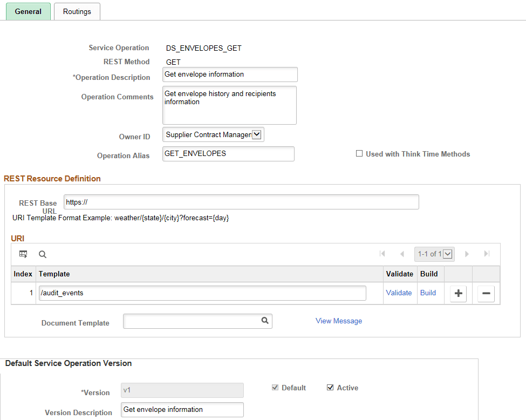Toggle the Default version checkbox

(275, 388)
